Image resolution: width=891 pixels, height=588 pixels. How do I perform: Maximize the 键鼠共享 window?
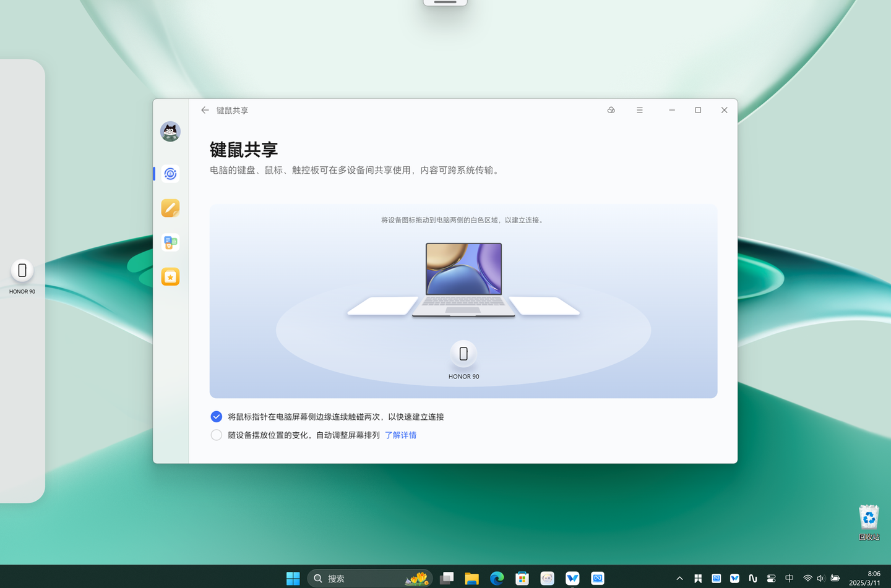pos(698,110)
